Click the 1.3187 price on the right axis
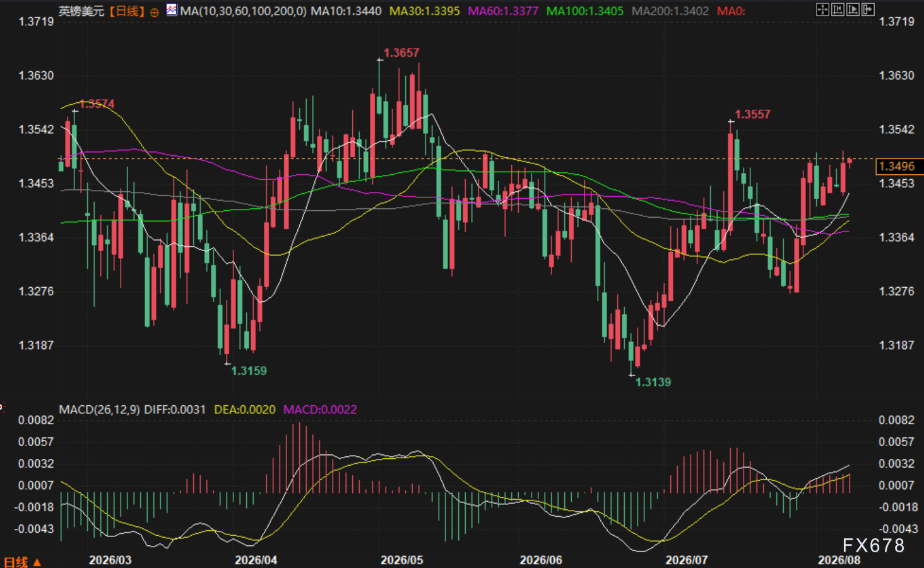This screenshot has width=924, height=568. pos(896,345)
